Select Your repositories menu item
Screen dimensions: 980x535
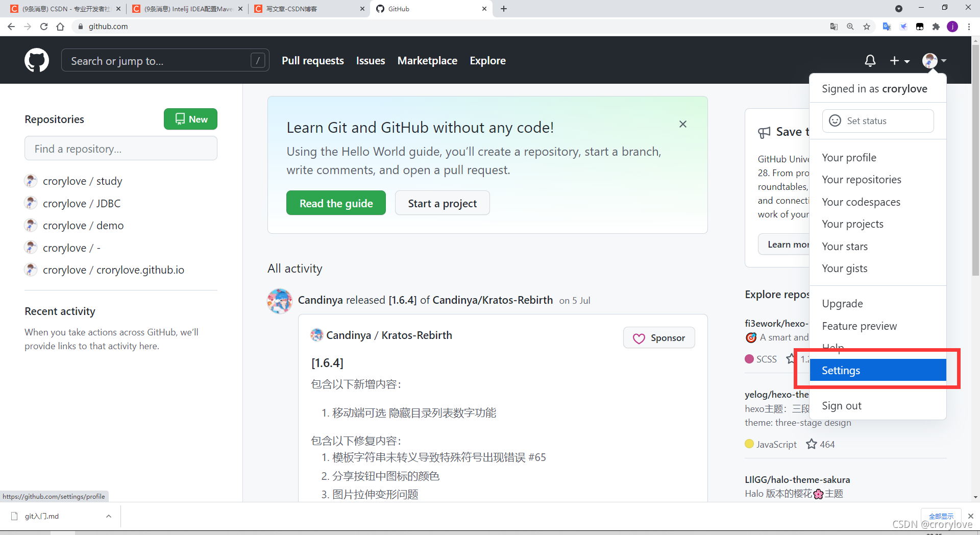(x=878, y=180)
